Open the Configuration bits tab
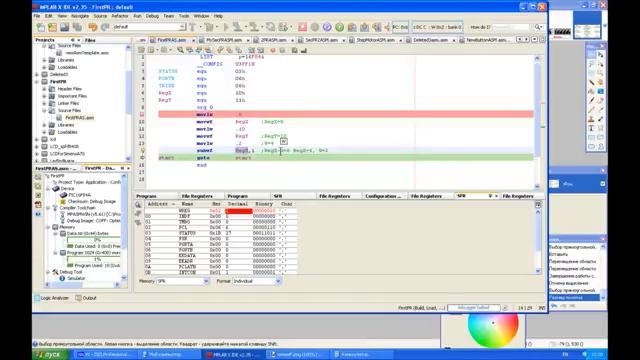This screenshot has width=640, height=360. 383,196
